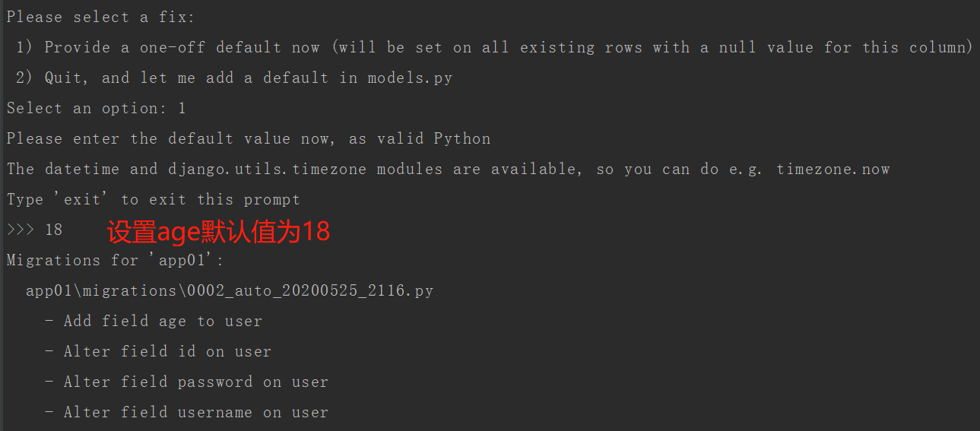The image size is (980, 431).
Task: Open migration file 0002_auto_20200525_2116.py path
Action: (x=230, y=290)
